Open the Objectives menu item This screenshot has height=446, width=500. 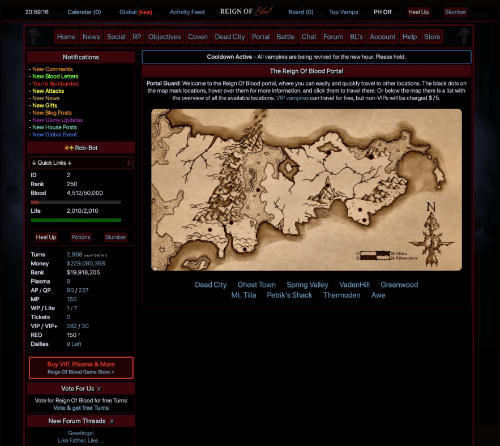165,37
